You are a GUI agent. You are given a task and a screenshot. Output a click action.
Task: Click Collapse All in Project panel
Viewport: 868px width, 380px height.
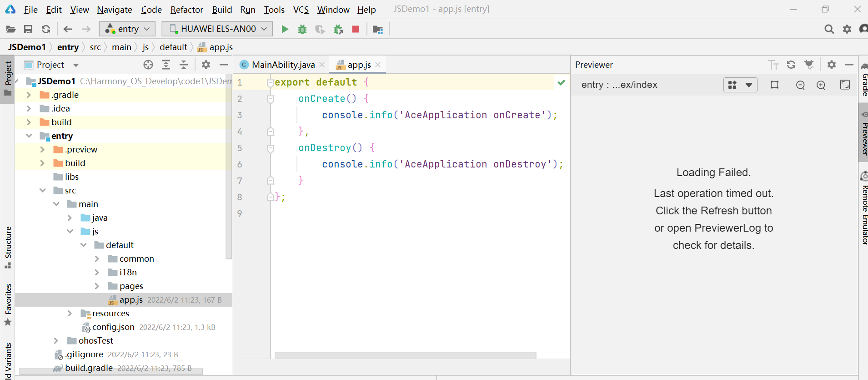[x=184, y=65]
